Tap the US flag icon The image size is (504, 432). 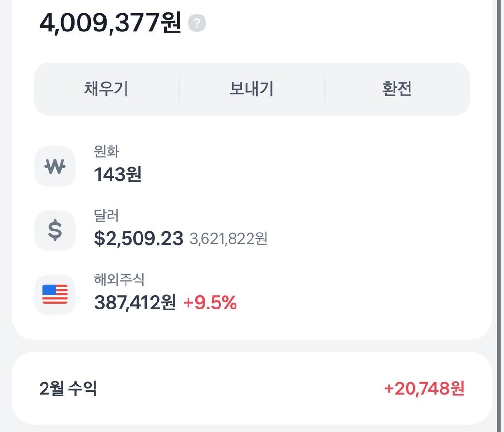click(x=55, y=294)
